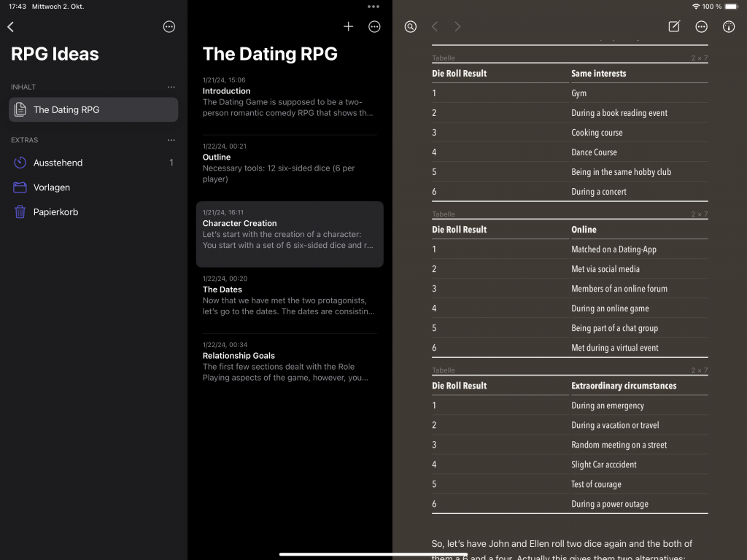Navigate forward with the editor right arrow
747x560 pixels.
(x=457, y=27)
